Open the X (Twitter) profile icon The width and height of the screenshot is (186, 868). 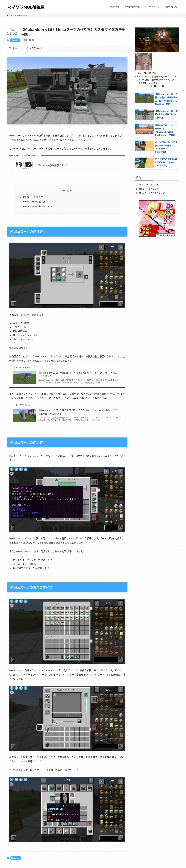click(151, 86)
